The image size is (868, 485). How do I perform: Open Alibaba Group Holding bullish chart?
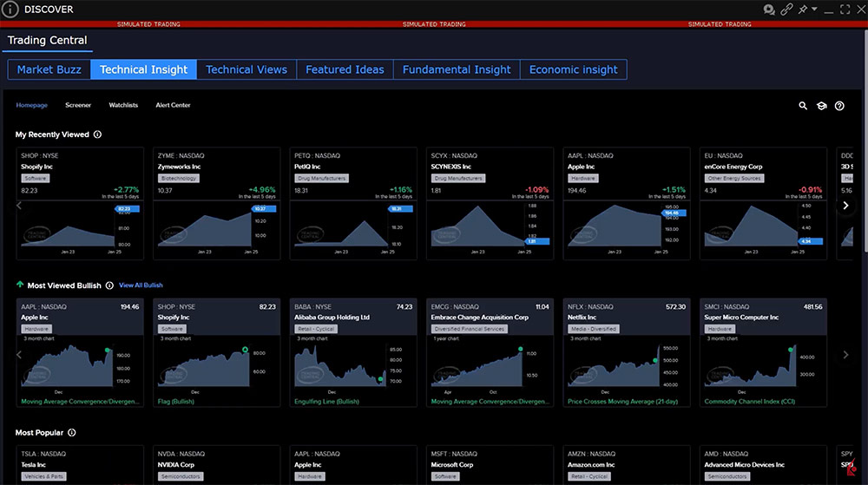click(x=353, y=365)
